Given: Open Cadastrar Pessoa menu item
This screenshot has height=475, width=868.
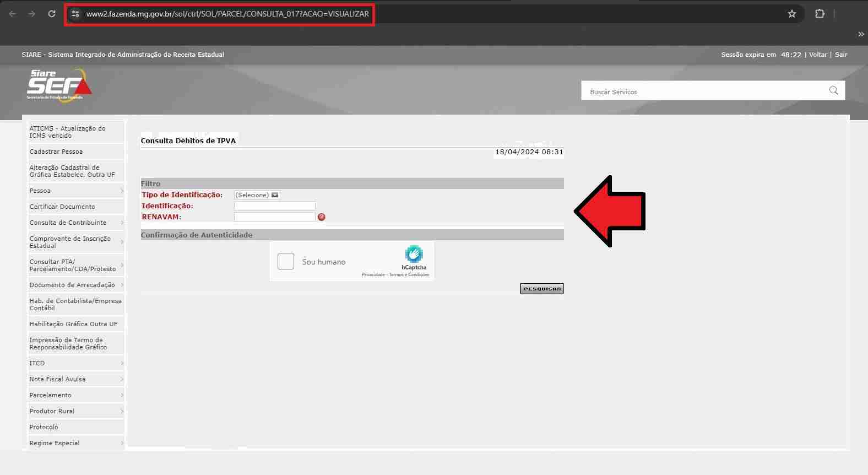Looking at the screenshot, I should point(56,152).
